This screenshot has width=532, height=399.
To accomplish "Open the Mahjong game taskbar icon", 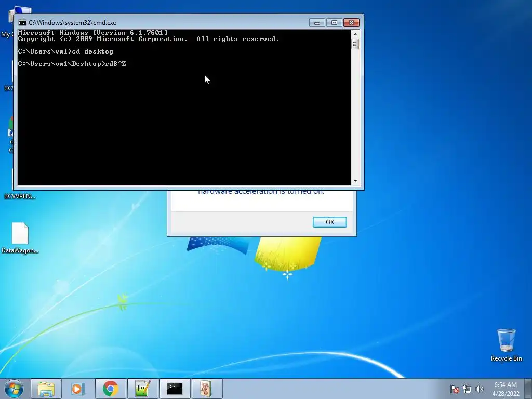I will [x=207, y=389].
